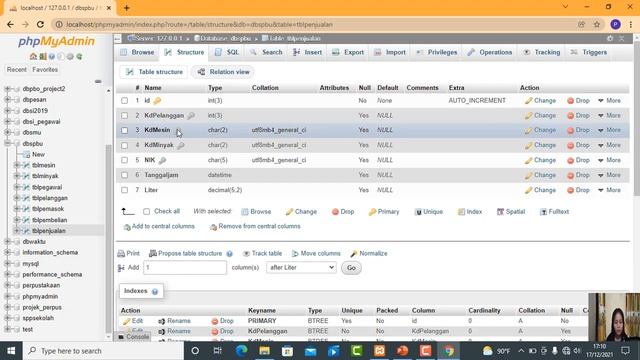Image resolution: width=640 pixels, height=360 pixels.
Task: Open Indexes help icon
Action: [x=155, y=291]
